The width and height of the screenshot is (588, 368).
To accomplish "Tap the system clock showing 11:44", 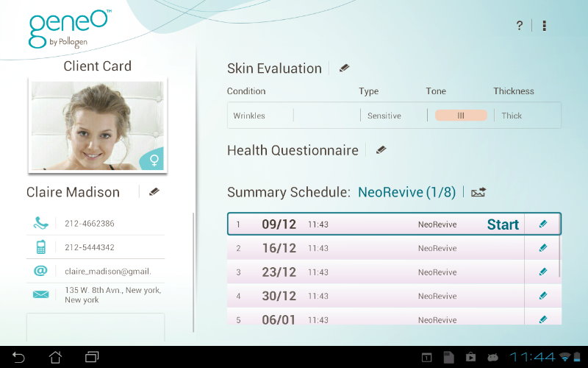I will click(x=532, y=357).
